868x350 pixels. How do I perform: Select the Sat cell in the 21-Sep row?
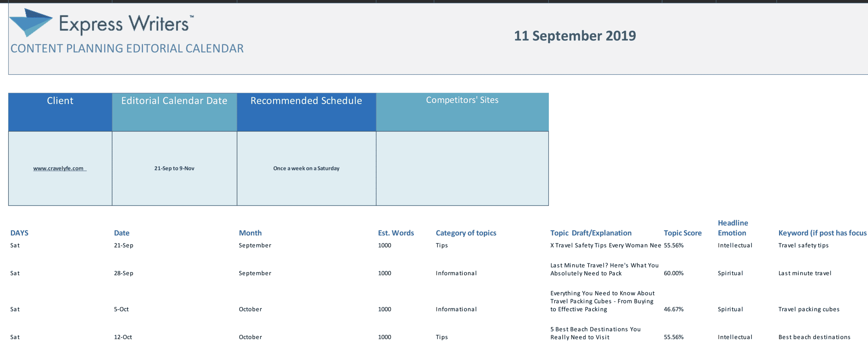coord(15,246)
